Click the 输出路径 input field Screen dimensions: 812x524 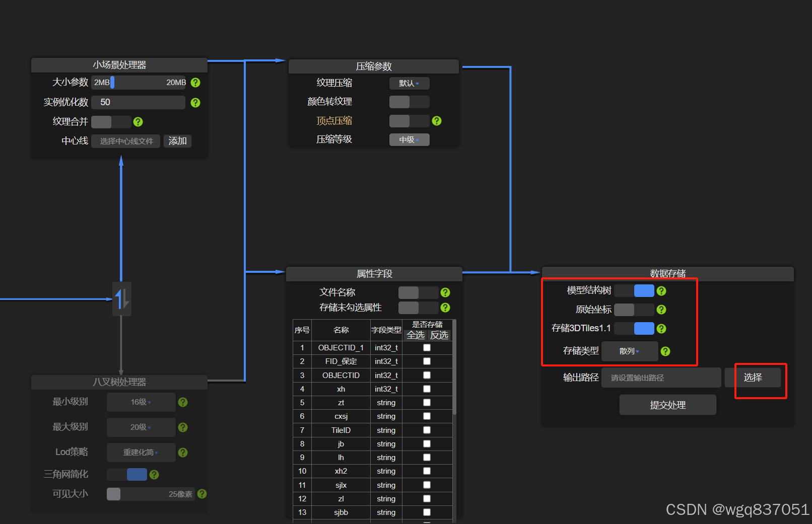click(661, 378)
